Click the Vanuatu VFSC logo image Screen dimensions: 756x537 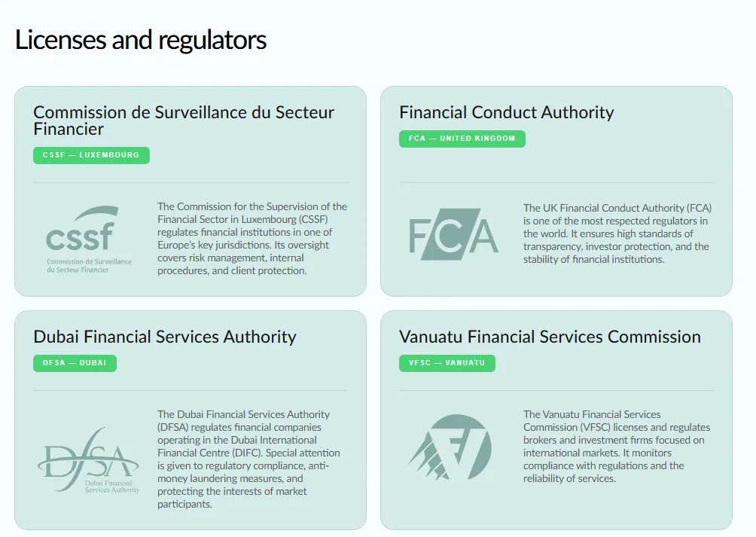tap(450, 447)
